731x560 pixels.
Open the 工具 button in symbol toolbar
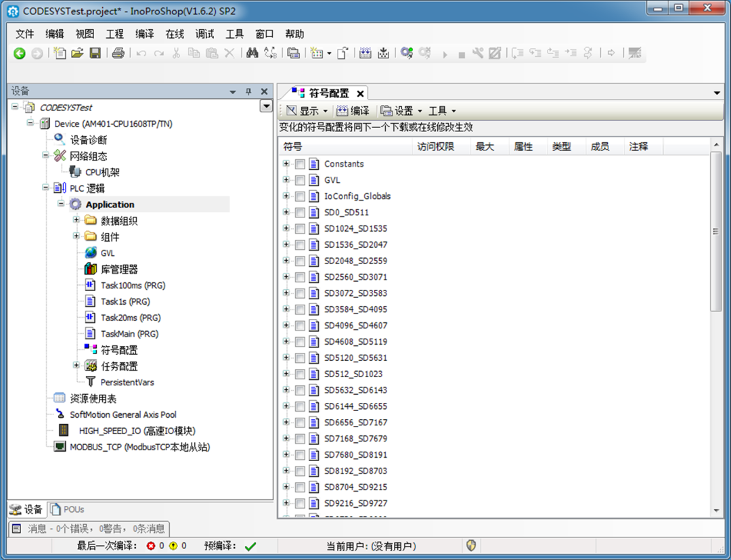pos(442,111)
